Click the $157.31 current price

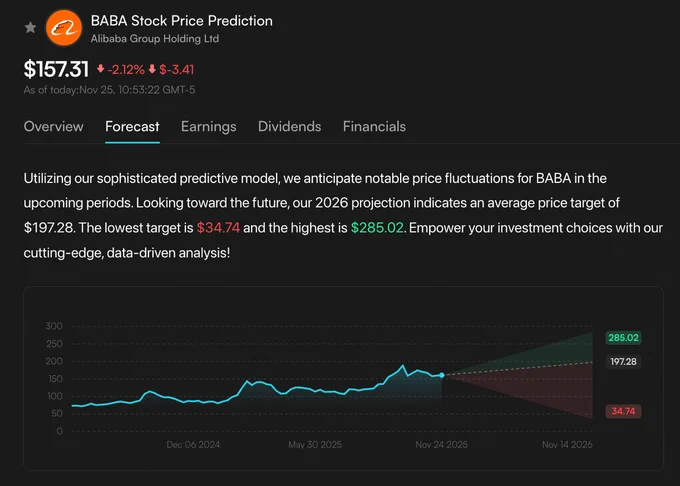[x=56, y=69]
